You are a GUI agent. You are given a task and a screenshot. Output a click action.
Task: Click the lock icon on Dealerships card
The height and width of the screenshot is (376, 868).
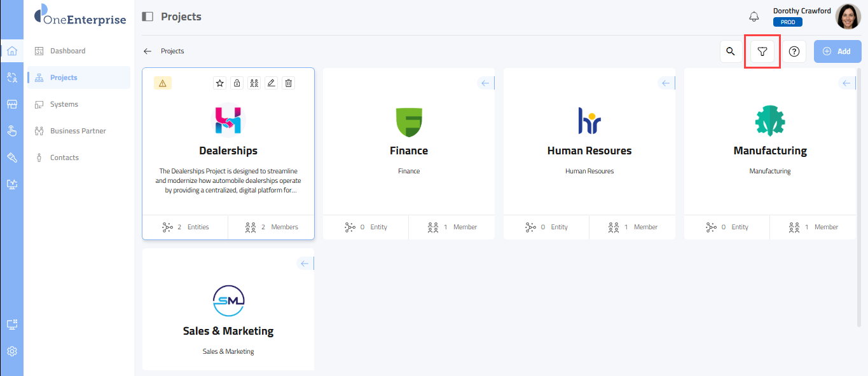click(237, 83)
